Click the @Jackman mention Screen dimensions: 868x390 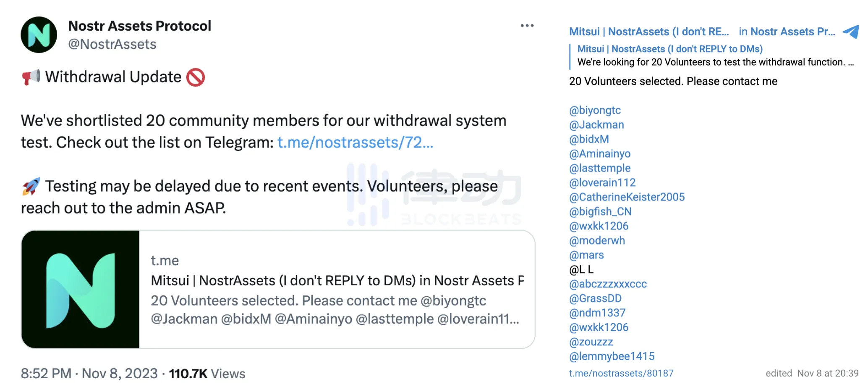pyautogui.click(x=596, y=125)
